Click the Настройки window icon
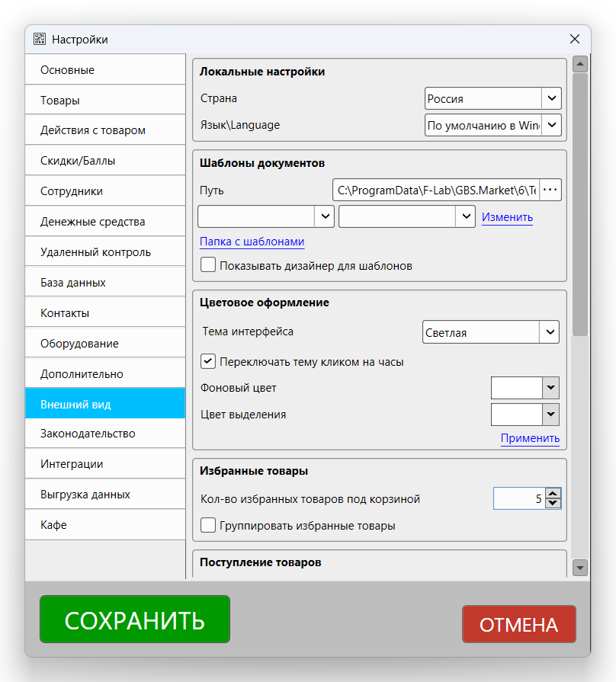616x682 pixels. (x=38, y=38)
